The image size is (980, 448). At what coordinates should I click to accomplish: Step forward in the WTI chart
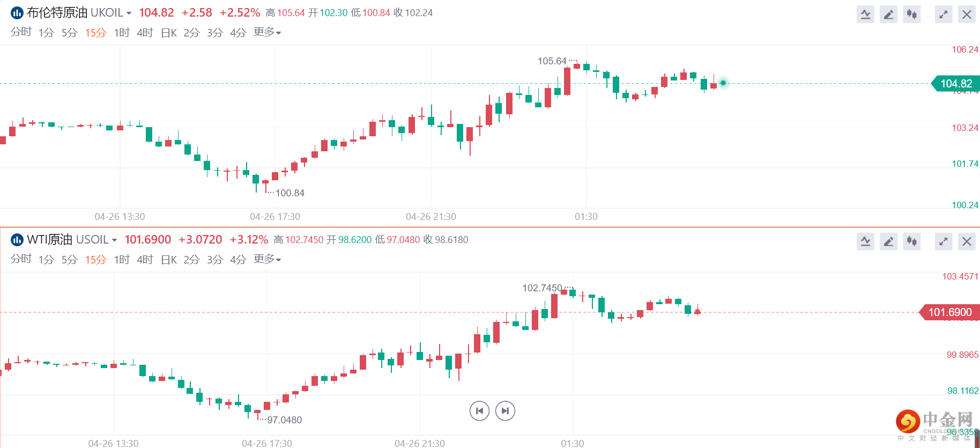point(505,411)
